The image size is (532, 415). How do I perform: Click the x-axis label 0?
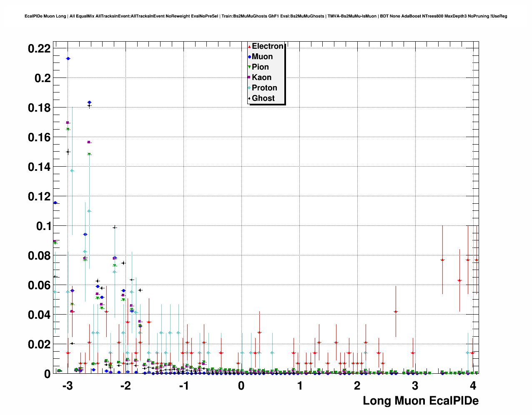(x=241, y=386)
